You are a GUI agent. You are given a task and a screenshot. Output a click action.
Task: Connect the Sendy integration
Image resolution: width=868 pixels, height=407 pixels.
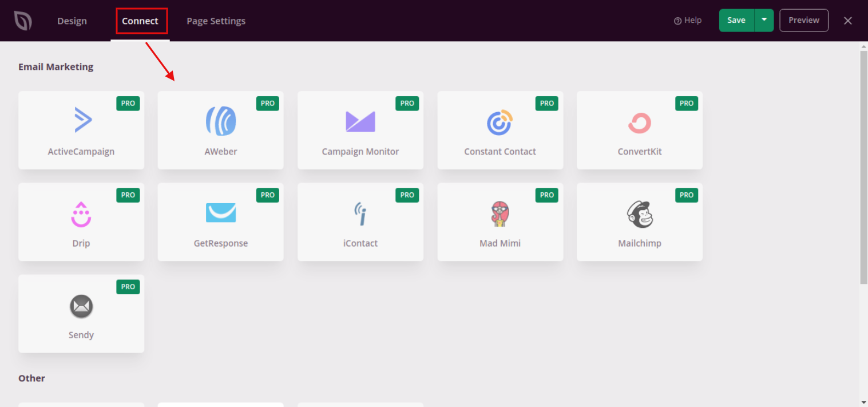tap(81, 314)
